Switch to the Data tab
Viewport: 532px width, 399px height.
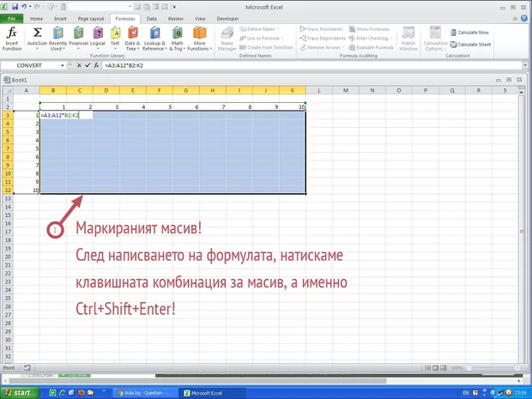[x=152, y=19]
